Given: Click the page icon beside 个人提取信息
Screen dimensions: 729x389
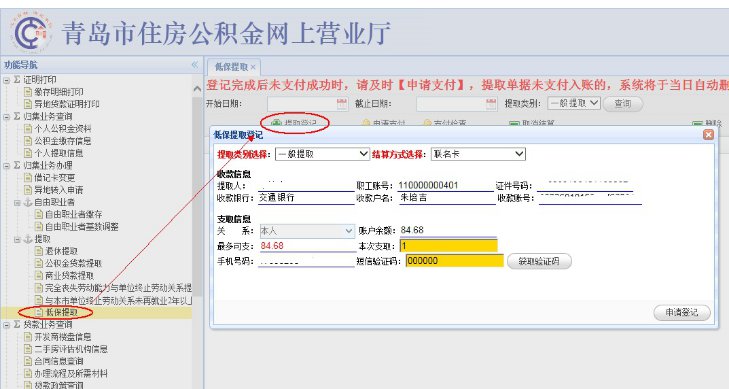Looking at the screenshot, I should click(x=28, y=153).
